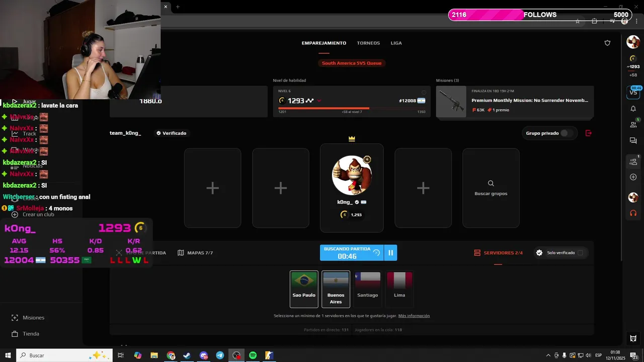Viewport: 644px width, 362px height.
Task: Expand the red arrow beside skill 1293
Action: [x=319, y=101]
